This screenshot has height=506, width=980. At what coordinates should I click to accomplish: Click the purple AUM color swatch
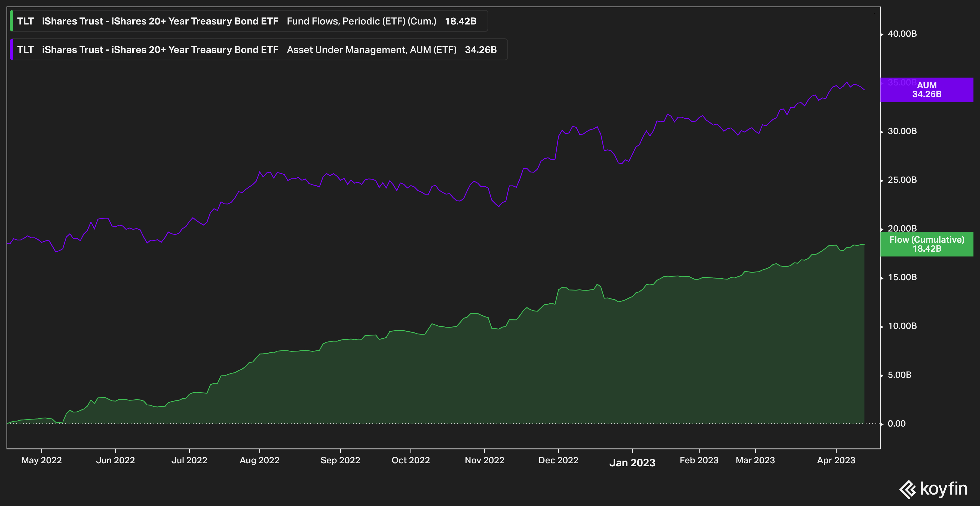(x=11, y=50)
